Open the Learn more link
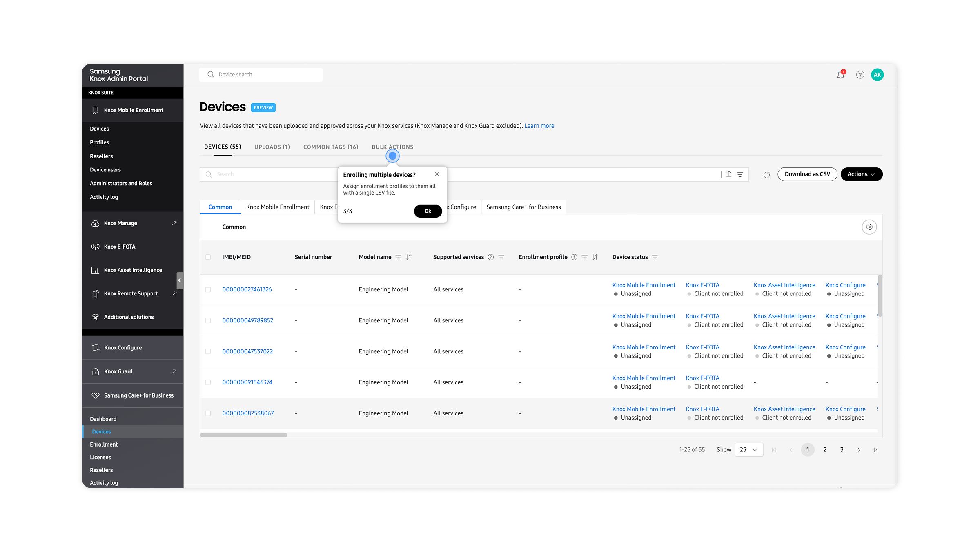Viewport: 980px width, 551px height. point(539,126)
